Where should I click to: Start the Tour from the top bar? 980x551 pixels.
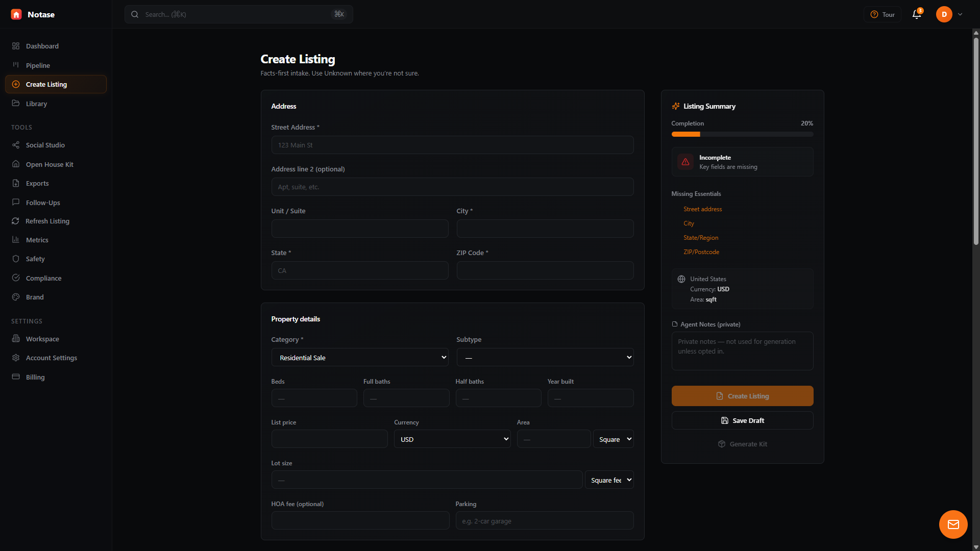(883, 14)
